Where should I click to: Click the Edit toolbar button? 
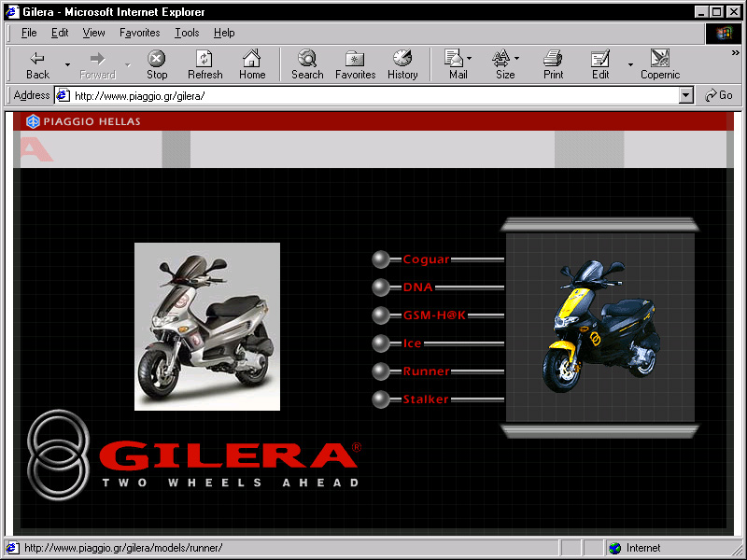[600, 64]
